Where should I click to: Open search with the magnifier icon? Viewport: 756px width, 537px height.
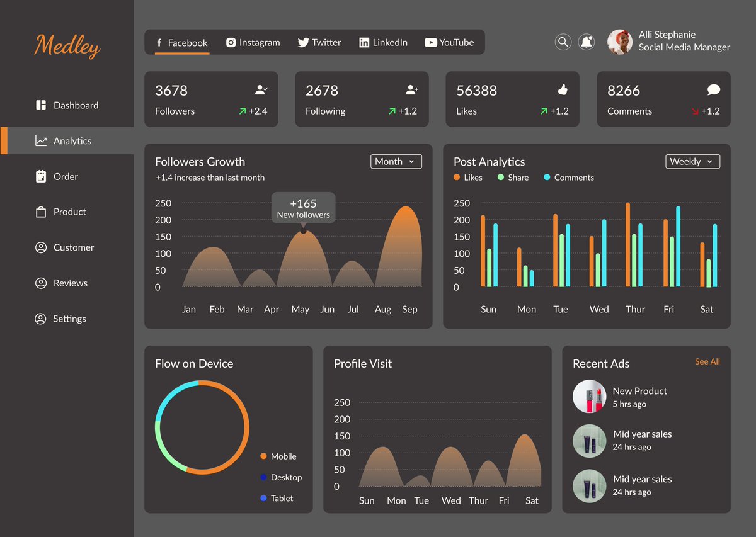(x=563, y=42)
